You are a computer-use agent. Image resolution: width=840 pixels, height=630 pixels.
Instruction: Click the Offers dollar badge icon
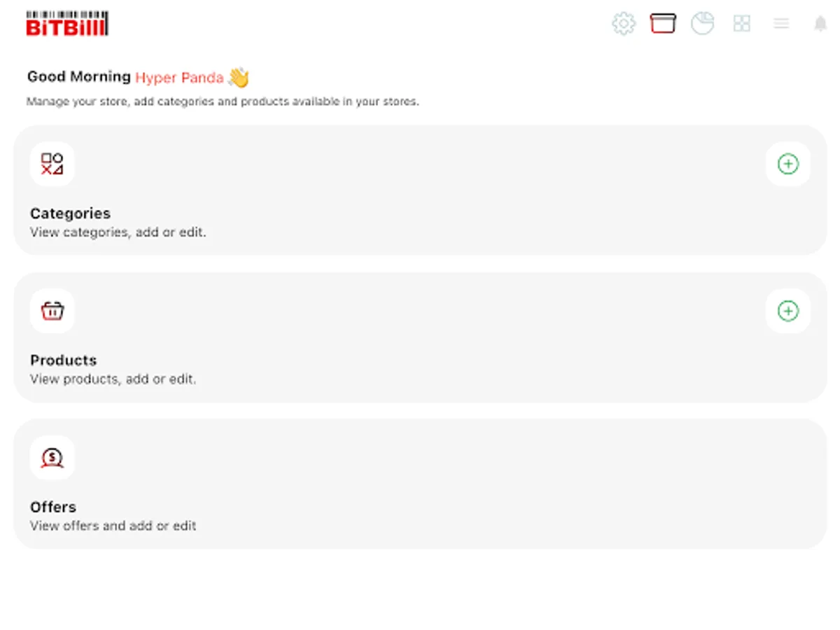[52, 458]
